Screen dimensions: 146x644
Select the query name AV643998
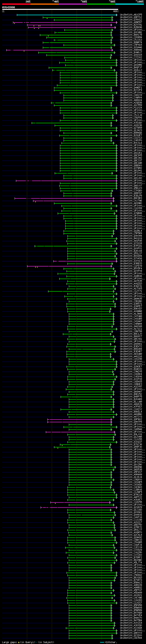(x=8, y=7)
